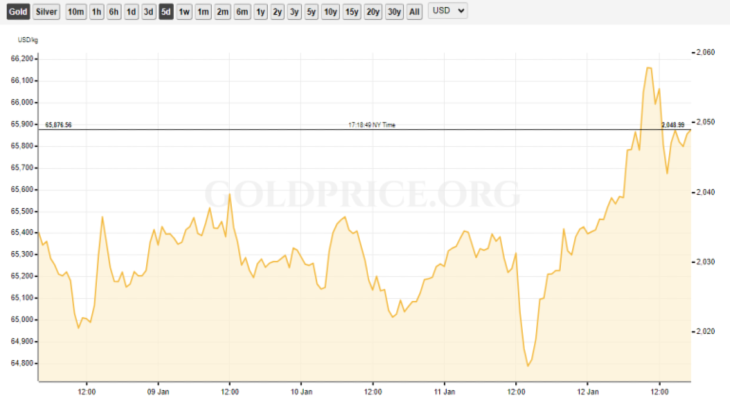Image resolution: width=730 pixels, height=405 pixels.
Task: Set time range to 3y
Action: pos(294,12)
